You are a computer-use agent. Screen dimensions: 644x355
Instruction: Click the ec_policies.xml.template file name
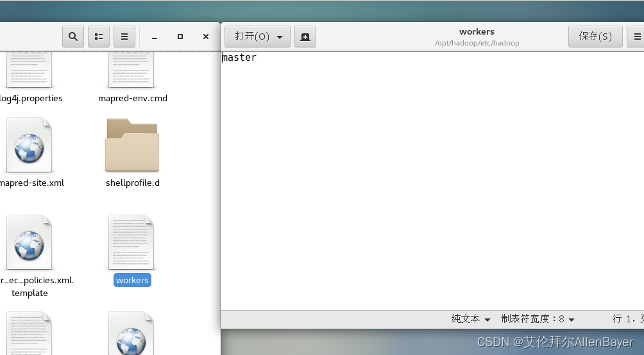(x=37, y=286)
